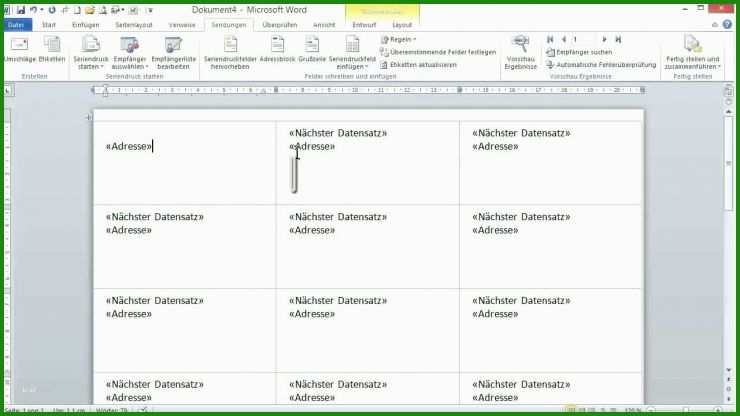Image resolution: width=740 pixels, height=416 pixels.
Task: Click the zoom in plus button
Action: [718, 411]
